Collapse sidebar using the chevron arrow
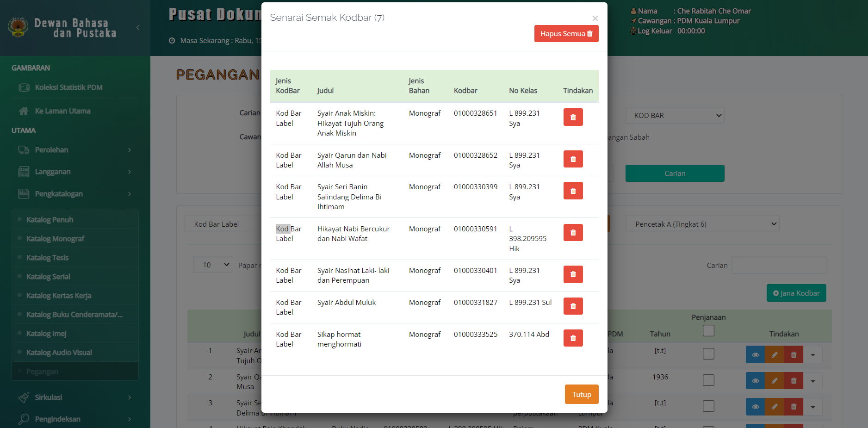This screenshot has width=868, height=428. [x=138, y=28]
